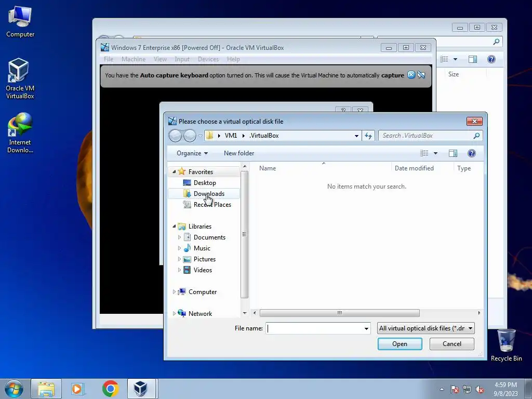This screenshot has height=399, width=532.
Task: Click the File name input field
Action: tap(314, 328)
